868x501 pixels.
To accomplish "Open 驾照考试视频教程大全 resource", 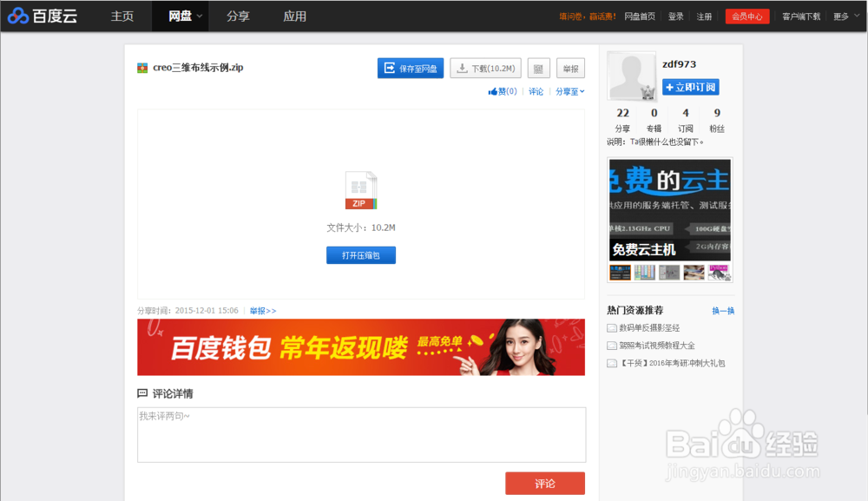I will [656, 346].
